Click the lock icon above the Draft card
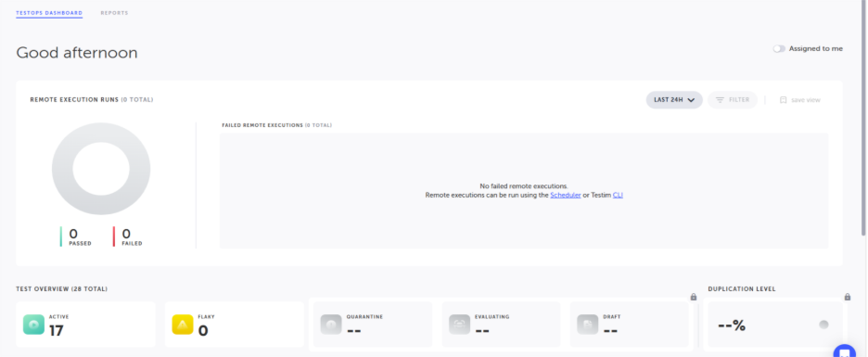Viewport: 868px width, 357px height. pyautogui.click(x=694, y=298)
